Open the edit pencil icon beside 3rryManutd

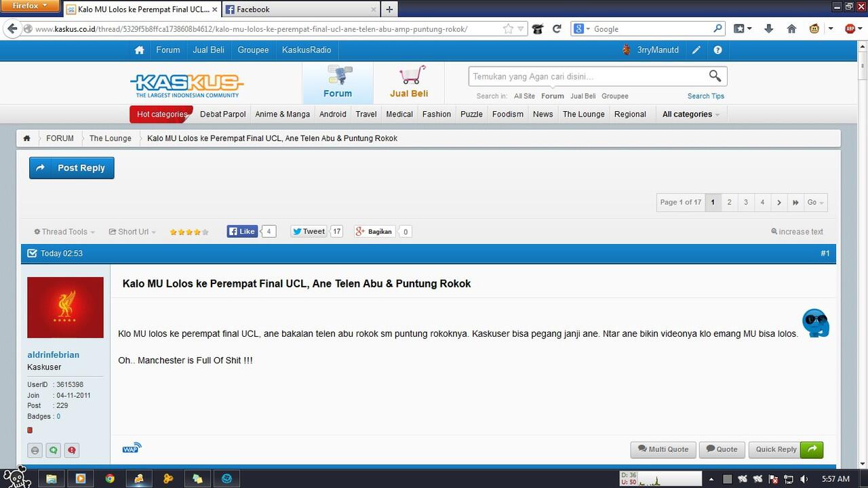click(696, 50)
